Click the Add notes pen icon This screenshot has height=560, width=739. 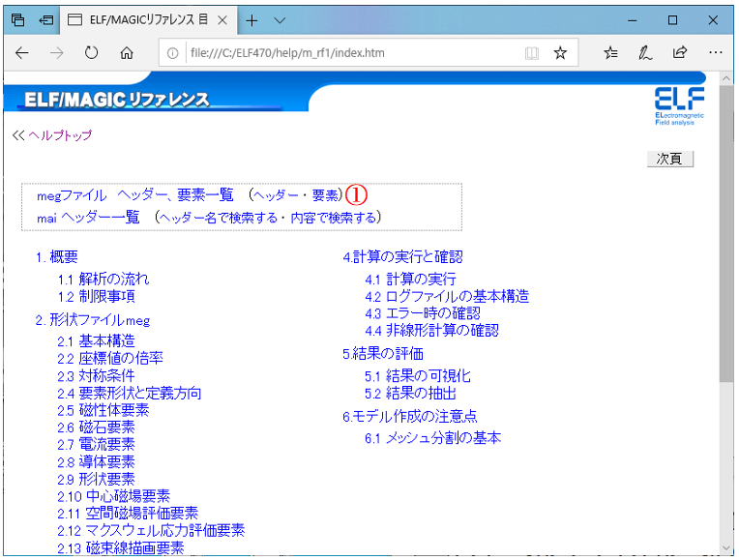645,53
